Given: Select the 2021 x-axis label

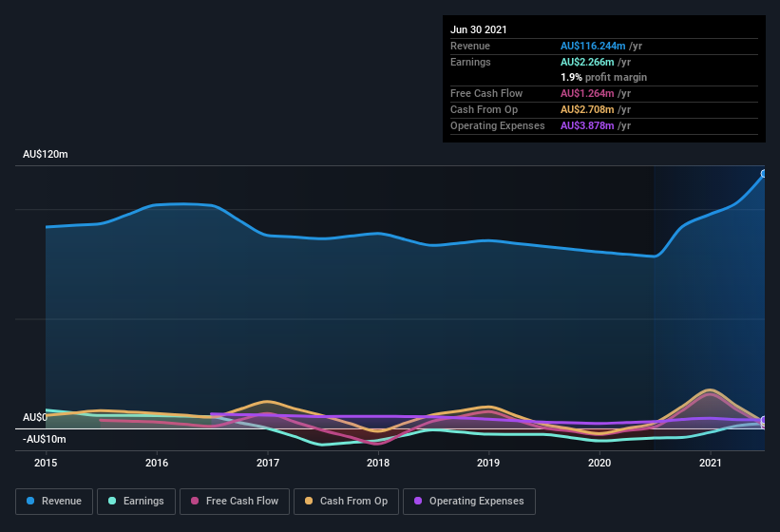Looking at the screenshot, I should [x=711, y=463].
